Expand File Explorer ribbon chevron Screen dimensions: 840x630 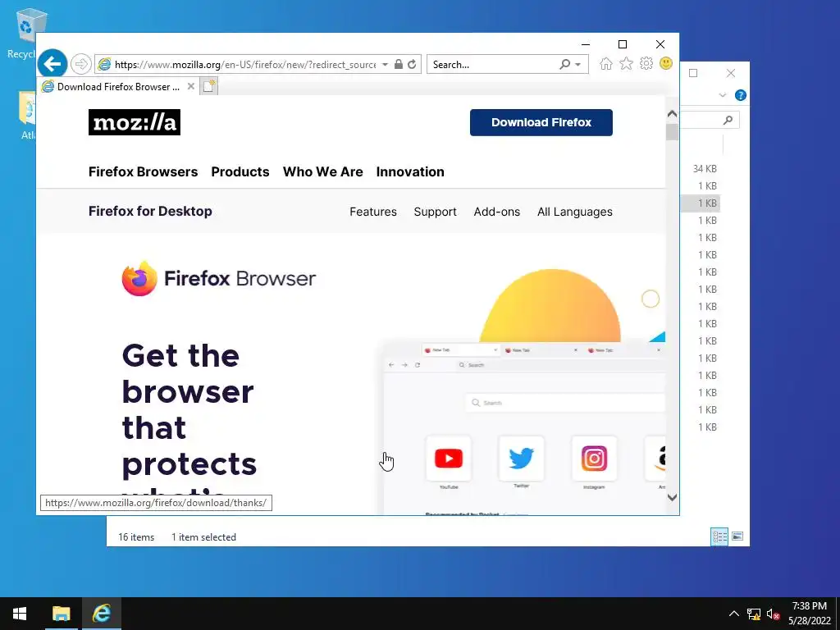point(722,95)
